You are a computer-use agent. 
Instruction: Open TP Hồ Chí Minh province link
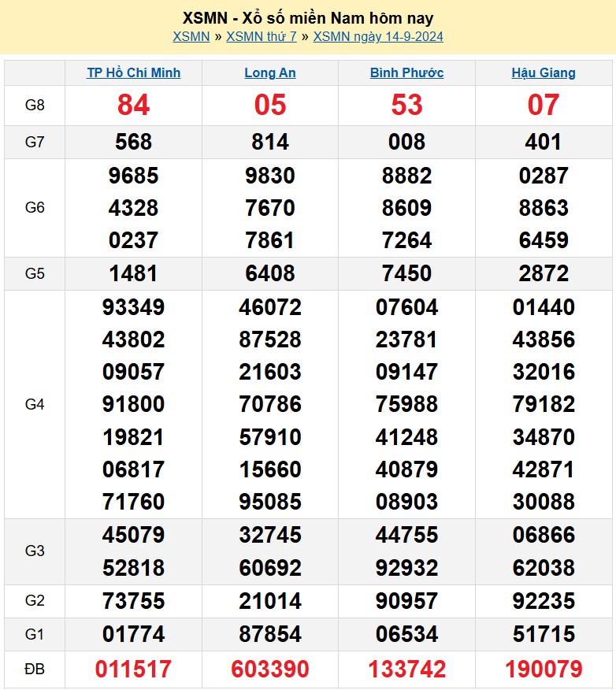(133, 72)
